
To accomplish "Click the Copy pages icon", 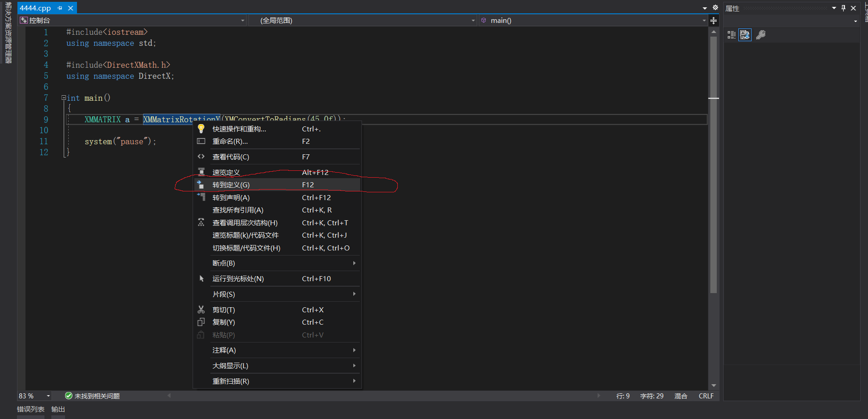I will (x=201, y=322).
